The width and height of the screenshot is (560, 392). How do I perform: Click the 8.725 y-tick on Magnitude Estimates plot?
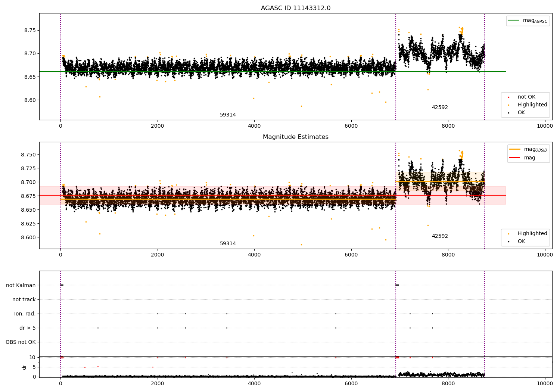pos(29,168)
